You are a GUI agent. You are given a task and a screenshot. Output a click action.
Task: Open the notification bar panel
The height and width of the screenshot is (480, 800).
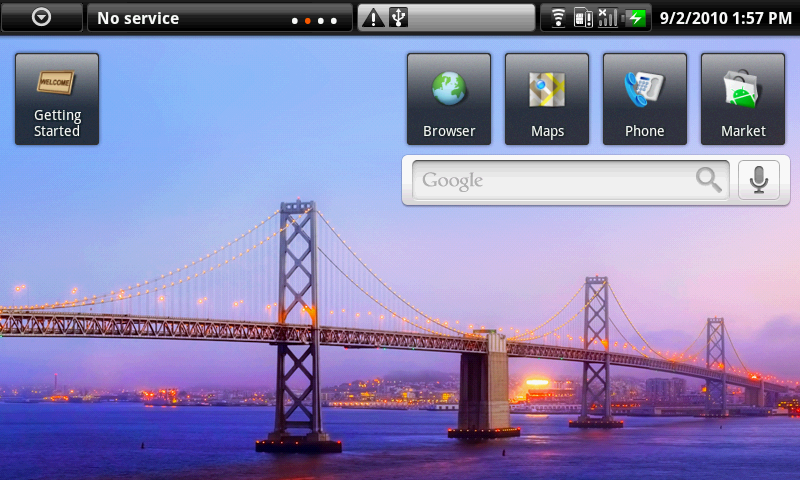tap(446, 18)
